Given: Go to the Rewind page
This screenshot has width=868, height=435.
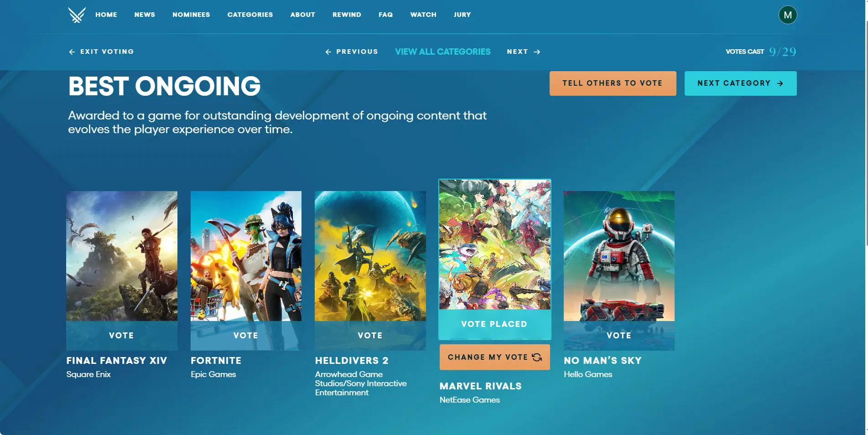Looking at the screenshot, I should click(x=347, y=15).
